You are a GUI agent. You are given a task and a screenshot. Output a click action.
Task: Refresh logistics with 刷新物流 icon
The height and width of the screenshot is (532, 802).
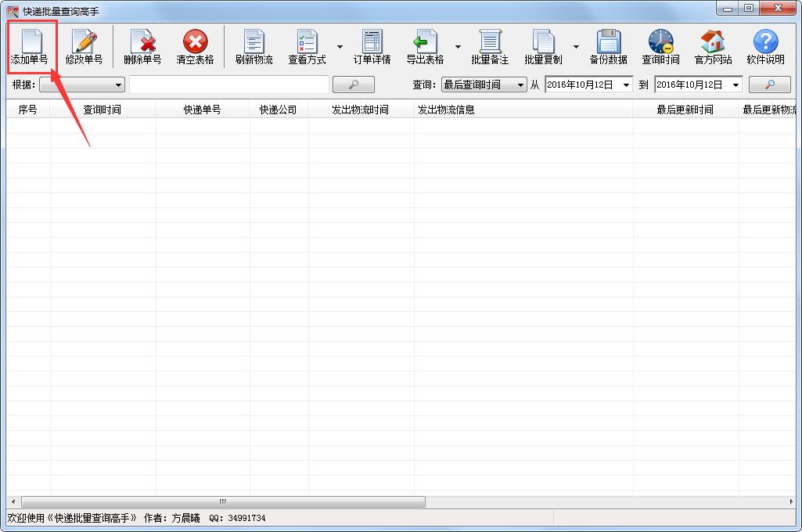tap(253, 45)
